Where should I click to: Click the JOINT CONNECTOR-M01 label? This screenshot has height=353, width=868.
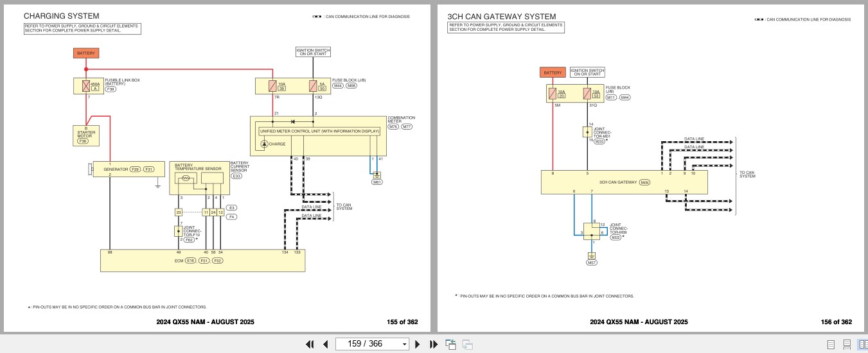(x=603, y=132)
